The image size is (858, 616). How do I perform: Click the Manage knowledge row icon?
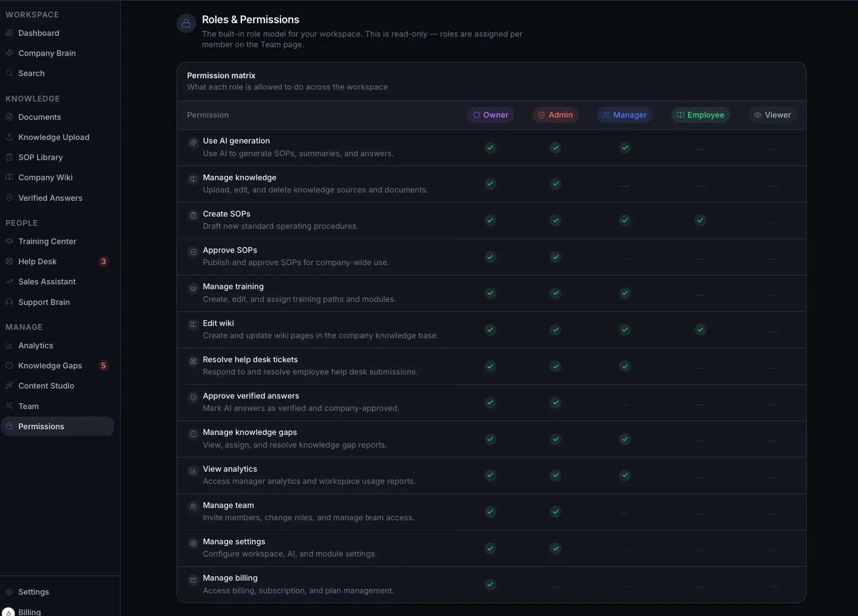click(x=193, y=179)
